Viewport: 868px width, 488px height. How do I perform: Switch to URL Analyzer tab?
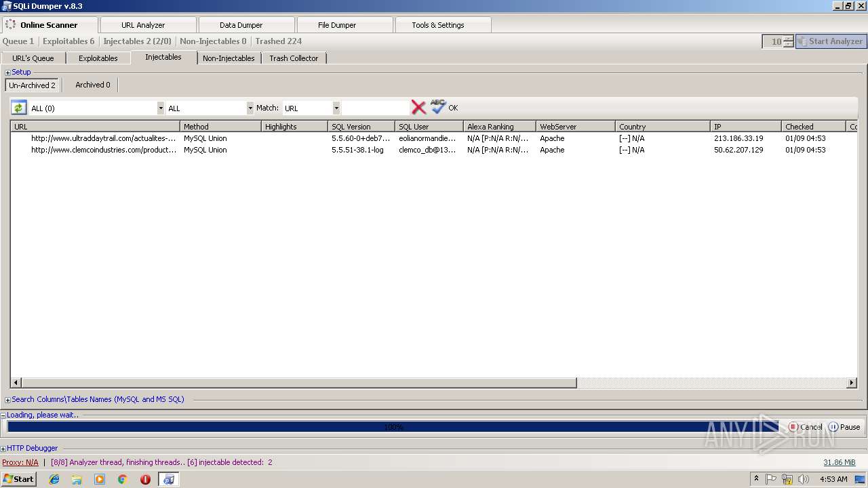148,25
